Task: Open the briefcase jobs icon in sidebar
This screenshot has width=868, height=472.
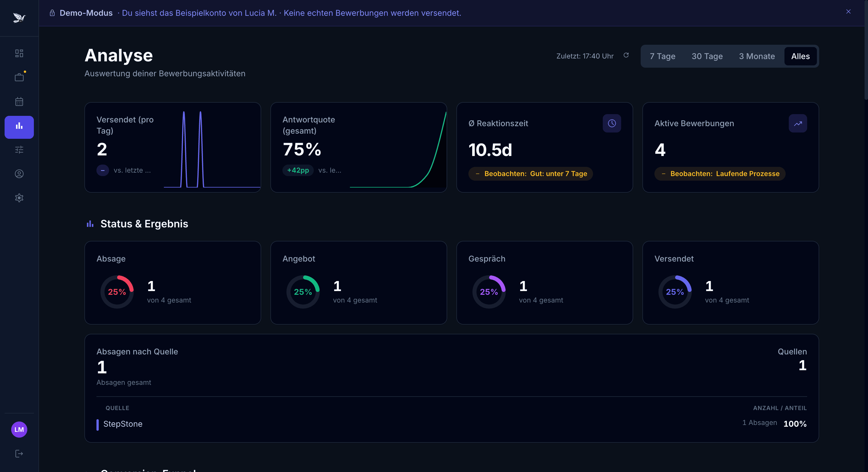Action: (x=19, y=77)
